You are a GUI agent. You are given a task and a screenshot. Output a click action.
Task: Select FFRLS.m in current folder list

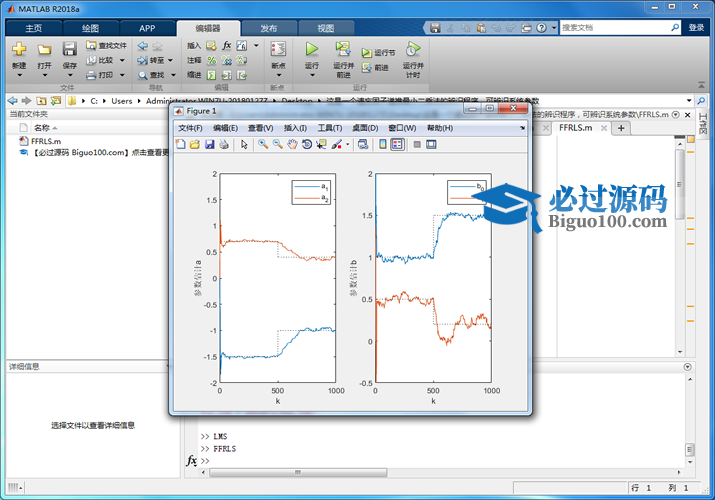click(x=46, y=141)
